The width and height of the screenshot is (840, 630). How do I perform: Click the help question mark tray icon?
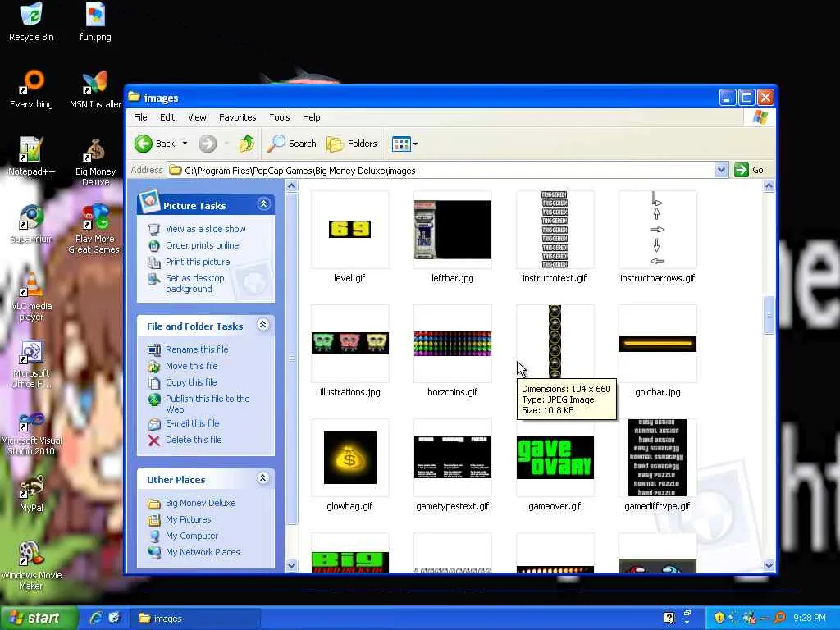point(669,618)
